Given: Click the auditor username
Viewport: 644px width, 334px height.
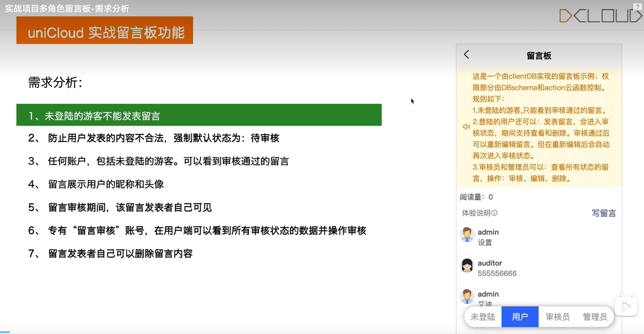Looking at the screenshot, I should (490, 263).
